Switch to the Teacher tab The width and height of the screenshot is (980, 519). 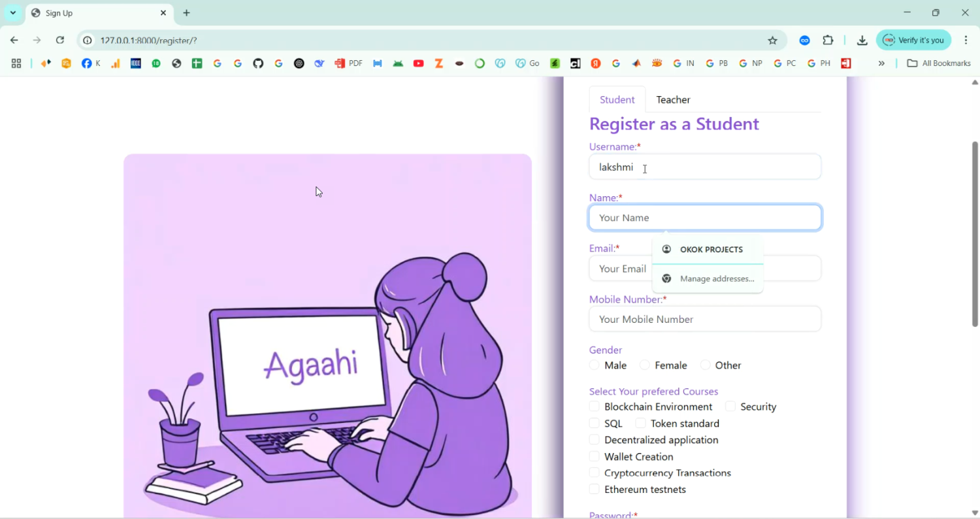(673, 99)
